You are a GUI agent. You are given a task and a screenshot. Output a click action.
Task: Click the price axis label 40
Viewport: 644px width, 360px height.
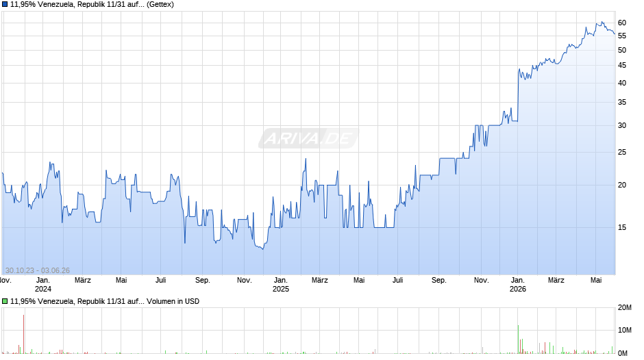[x=622, y=83]
